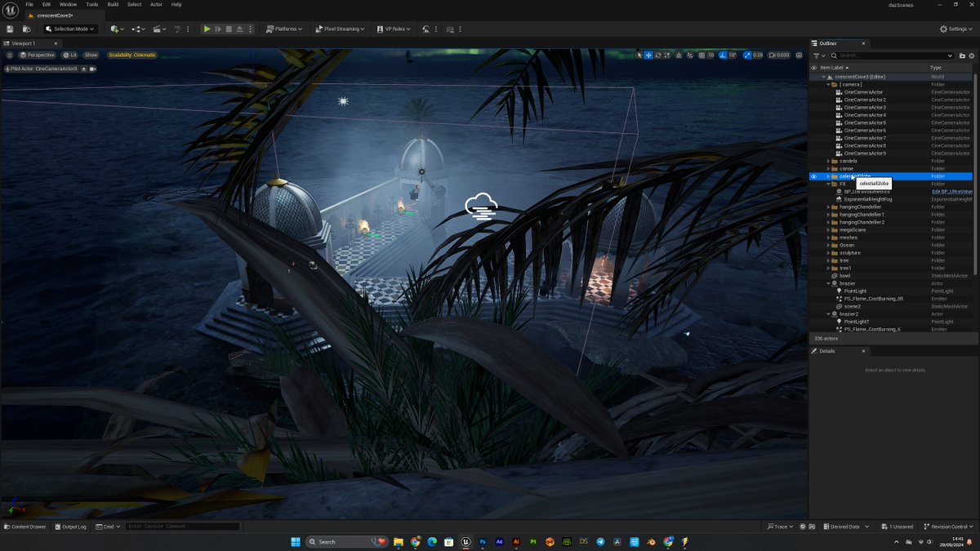980x551 pixels.
Task: Select the Select objects tool in viewport
Action: [x=639, y=55]
